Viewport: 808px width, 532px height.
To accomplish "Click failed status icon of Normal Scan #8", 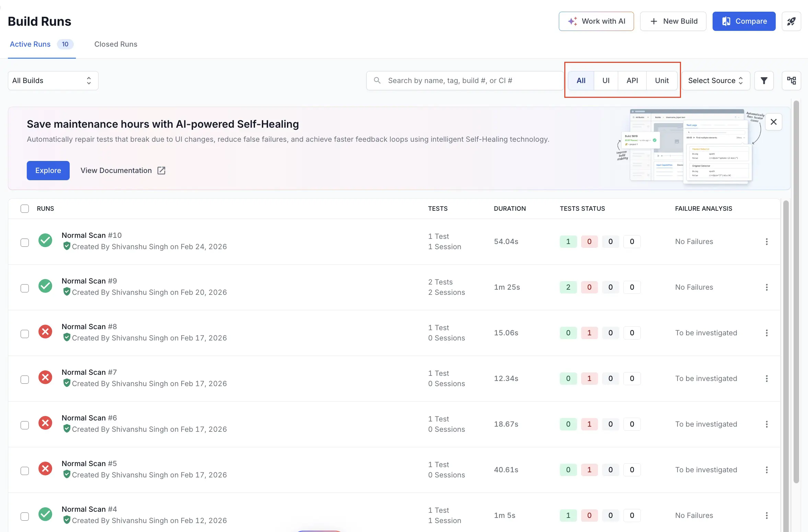I will tap(45, 332).
